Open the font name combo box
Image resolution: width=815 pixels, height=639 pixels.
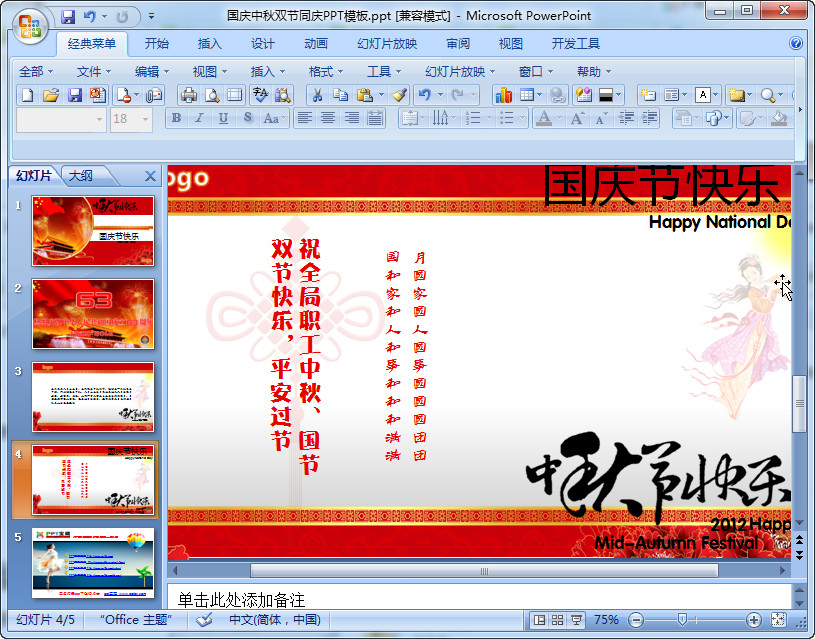click(x=61, y=118)
